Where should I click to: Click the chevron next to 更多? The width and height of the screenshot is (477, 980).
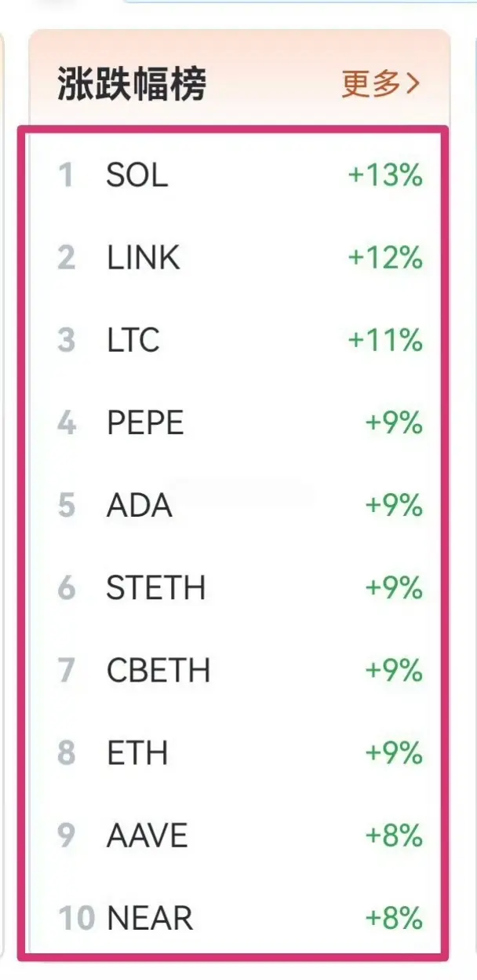tap(412, 83)
